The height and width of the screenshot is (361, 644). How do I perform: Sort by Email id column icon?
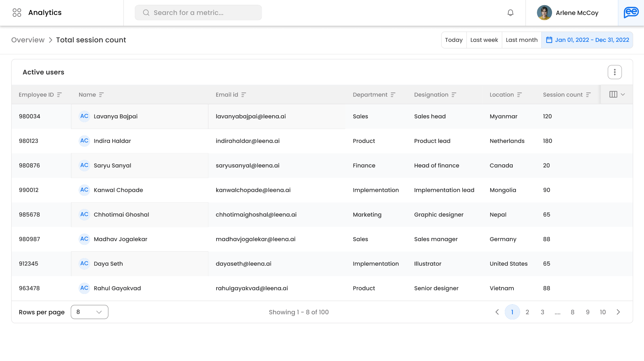(244, 95)
